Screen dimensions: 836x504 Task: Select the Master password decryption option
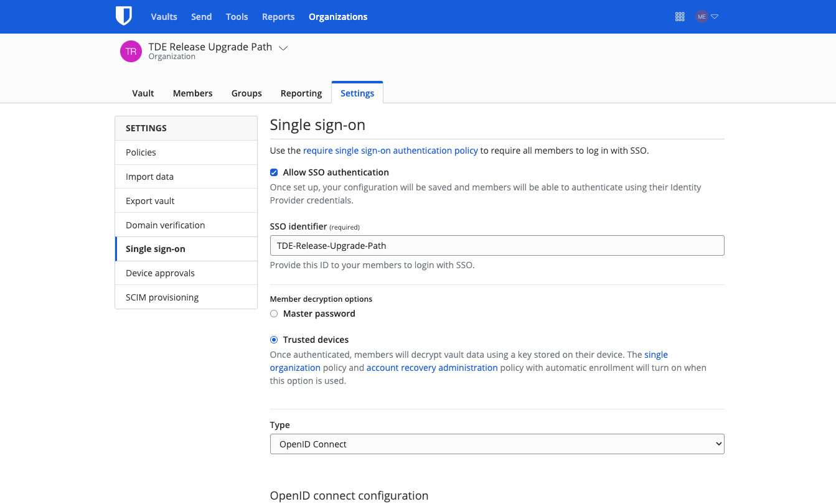click(274, 314)
